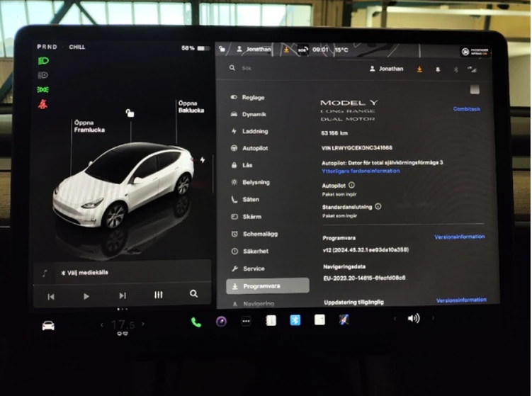Open the Säkerhet safety menu
Screen dimensions: 532x396
click(x=250, y=251)
